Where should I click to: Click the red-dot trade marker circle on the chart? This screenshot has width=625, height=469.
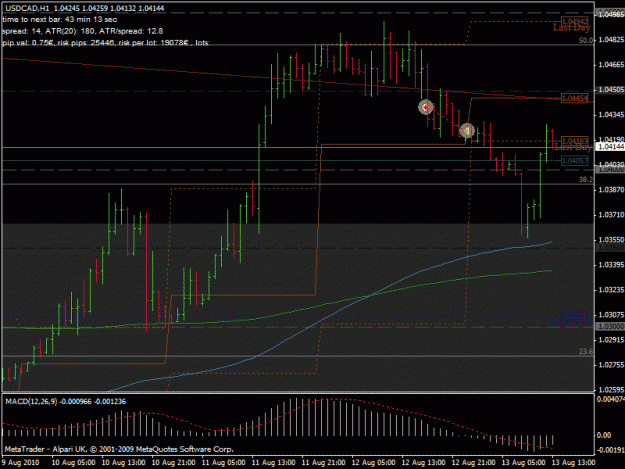426,107
